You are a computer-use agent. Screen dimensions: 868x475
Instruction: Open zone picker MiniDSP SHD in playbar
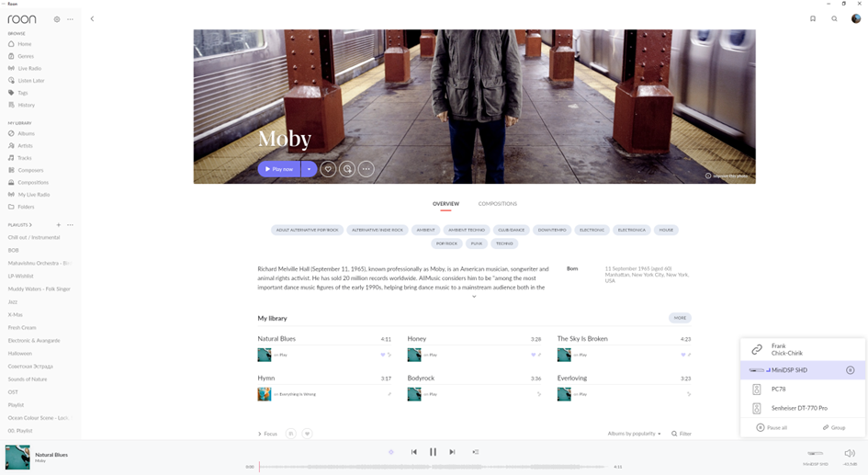point(816,457)
